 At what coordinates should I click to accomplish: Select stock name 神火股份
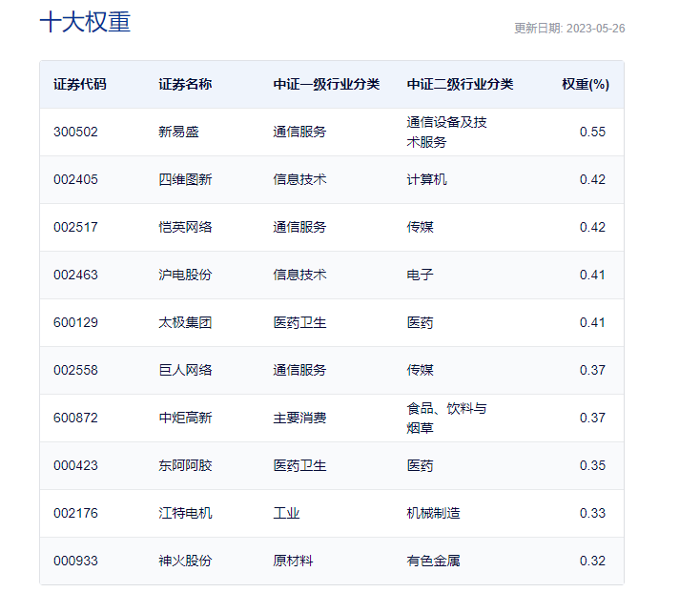[x=185, y=562]
